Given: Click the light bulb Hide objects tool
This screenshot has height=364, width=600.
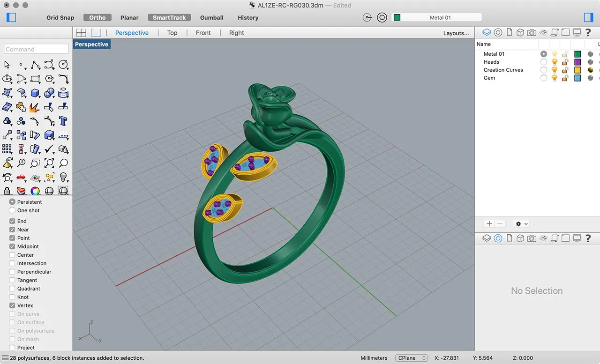Looking at the screenshot, I should 63,177.
